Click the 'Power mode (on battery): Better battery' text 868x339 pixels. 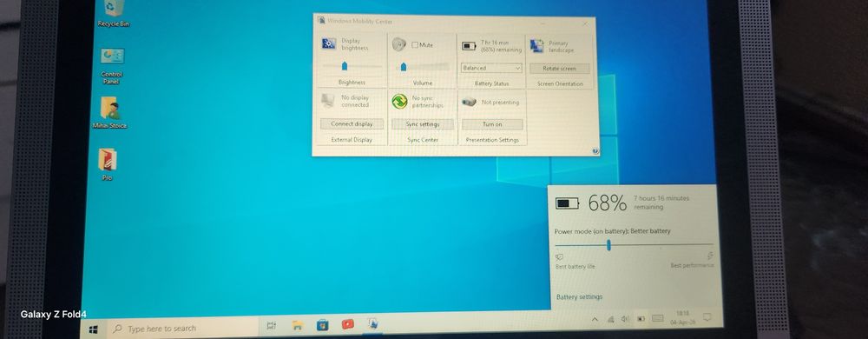coord(612,231)
